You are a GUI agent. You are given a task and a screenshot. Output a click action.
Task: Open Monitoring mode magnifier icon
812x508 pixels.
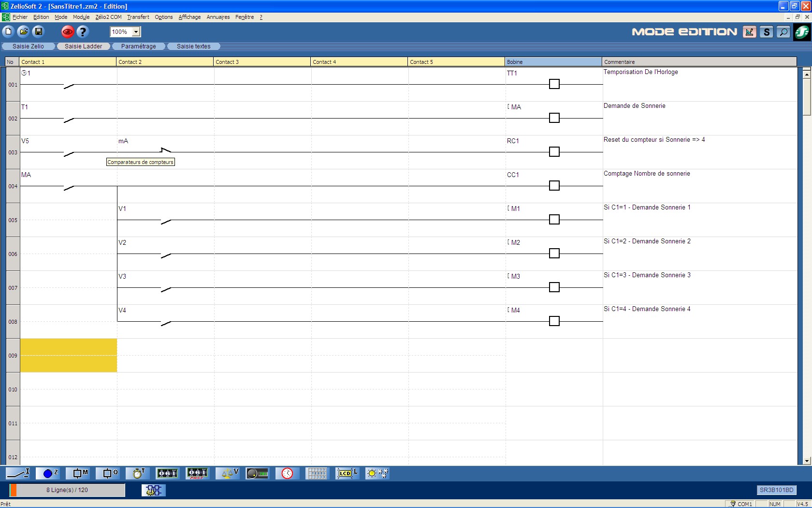click(783, 32)
